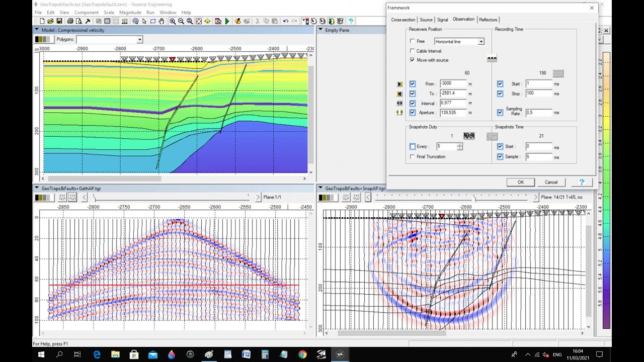
Task: Click the Every value spinner arrows
Action: 460,147
